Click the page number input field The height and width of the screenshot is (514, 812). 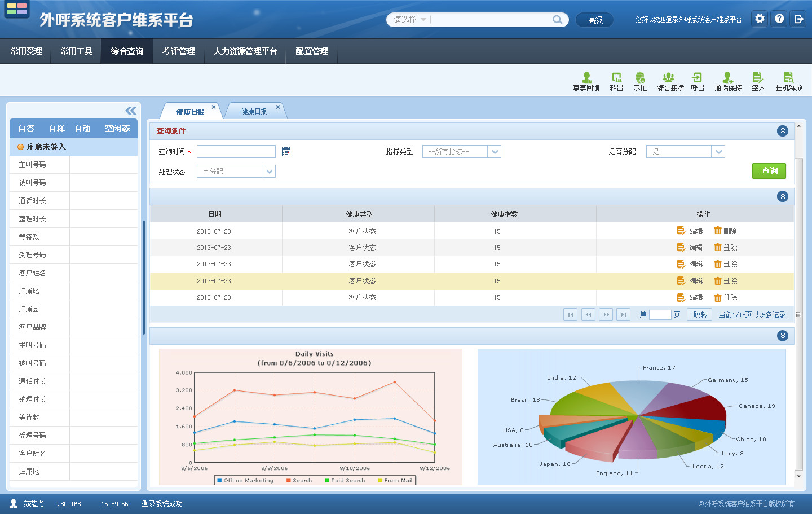pos(660,314)
